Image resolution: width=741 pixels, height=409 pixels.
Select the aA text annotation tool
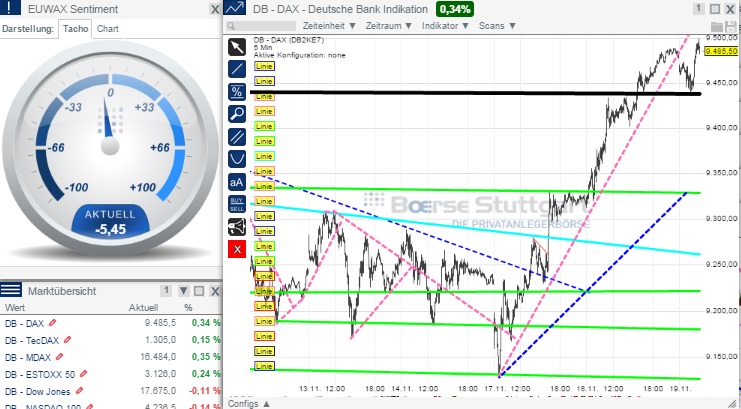coord(237,182)
